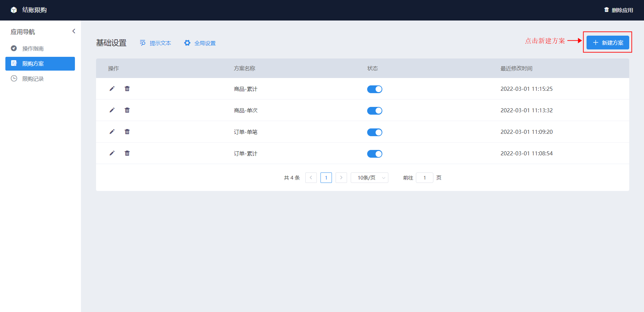The image size is (644, 312).
Task: Go to next page arrow
Action: (x=341, y=178)
